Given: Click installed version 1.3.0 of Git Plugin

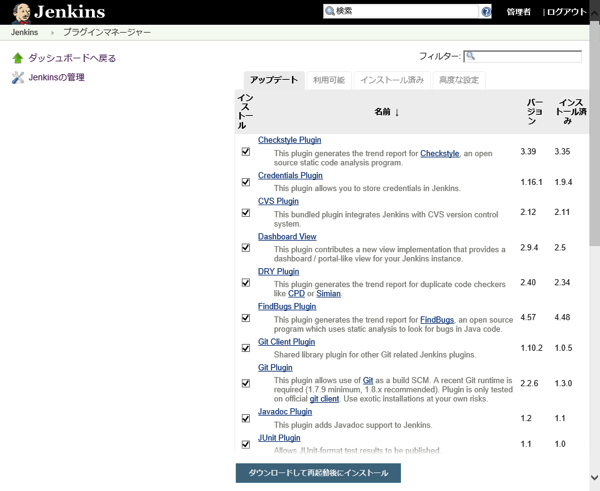Looking at the screenshot, I should [x=563, y=383].
